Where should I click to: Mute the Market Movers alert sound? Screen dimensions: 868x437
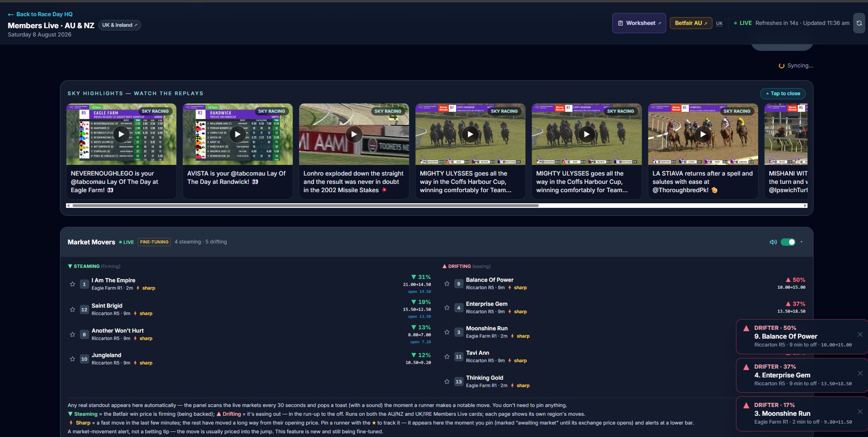(x=773, y=242)
